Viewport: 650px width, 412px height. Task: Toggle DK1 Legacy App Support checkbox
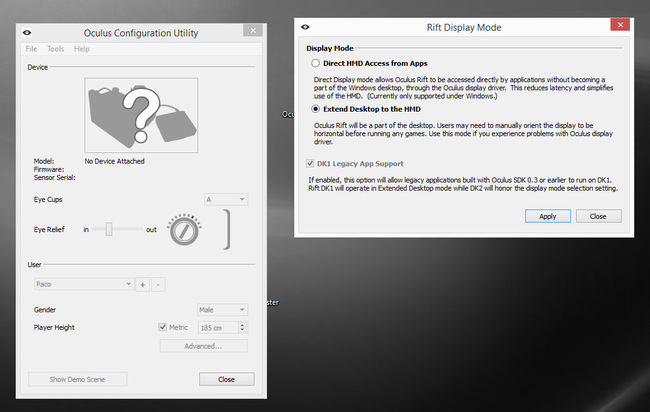coord(310,163)
